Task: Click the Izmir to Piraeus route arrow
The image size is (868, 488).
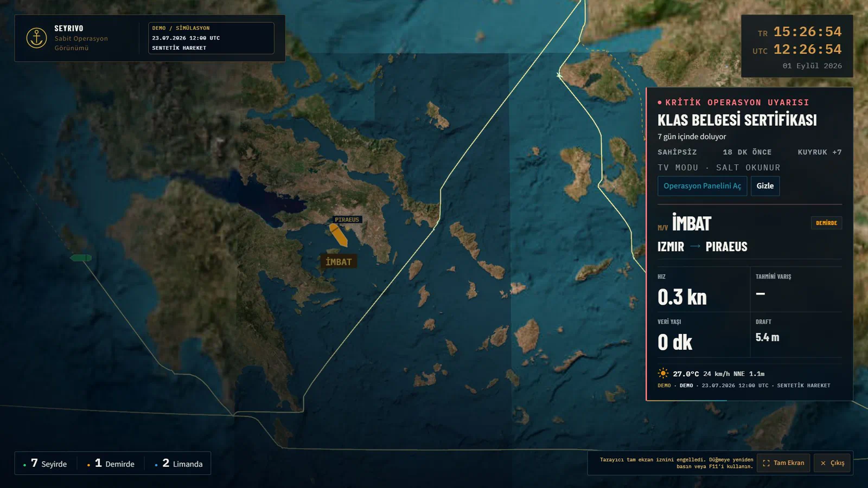Action: pyautogui.click(x=695, y=246)
